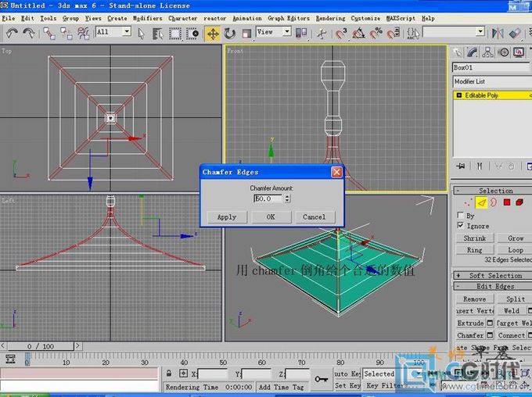Click the Remove edges button
Image resolution: width=532 pixels, height=397 pixels.
coord(475,299)
